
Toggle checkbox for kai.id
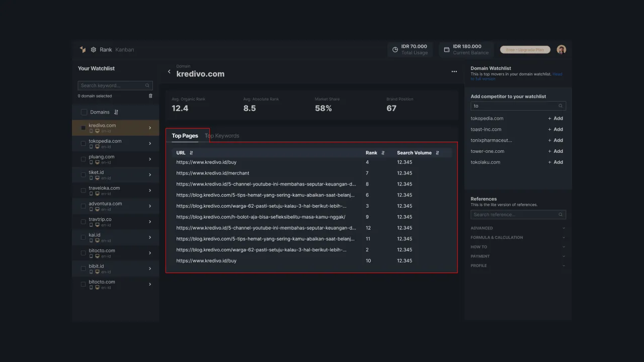pos(83,237)
